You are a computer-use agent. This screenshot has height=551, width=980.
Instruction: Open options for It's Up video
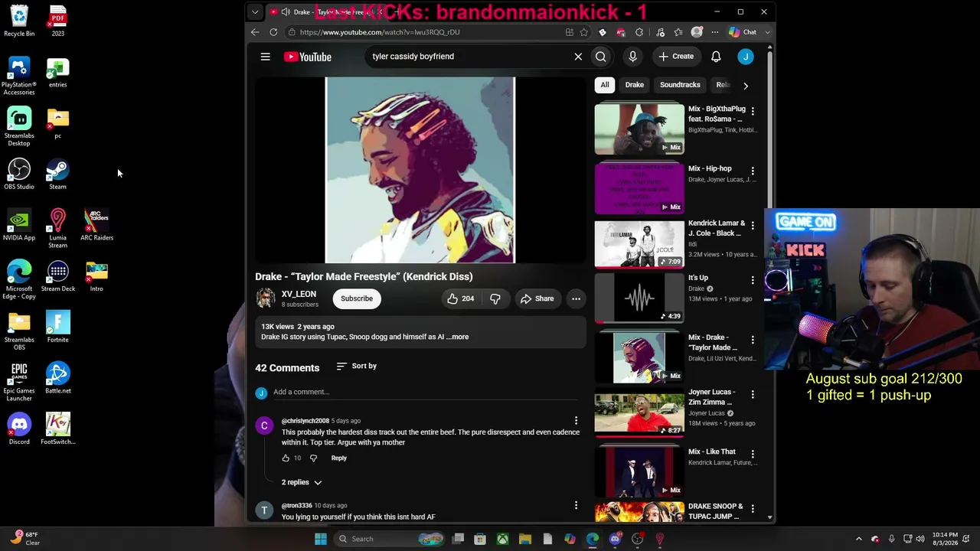pos(753,280)
